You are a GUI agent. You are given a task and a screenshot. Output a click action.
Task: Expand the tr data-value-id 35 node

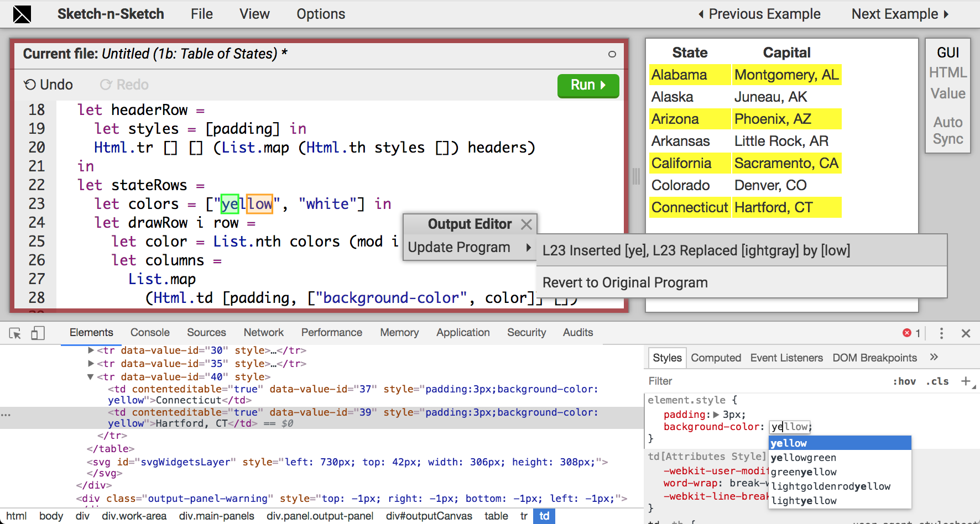91,363
